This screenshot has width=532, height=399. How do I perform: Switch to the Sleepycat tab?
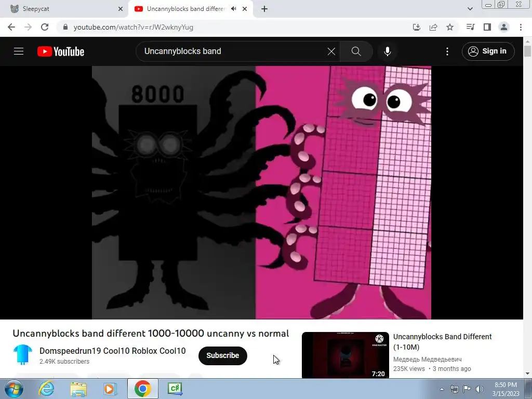[64, 9]
